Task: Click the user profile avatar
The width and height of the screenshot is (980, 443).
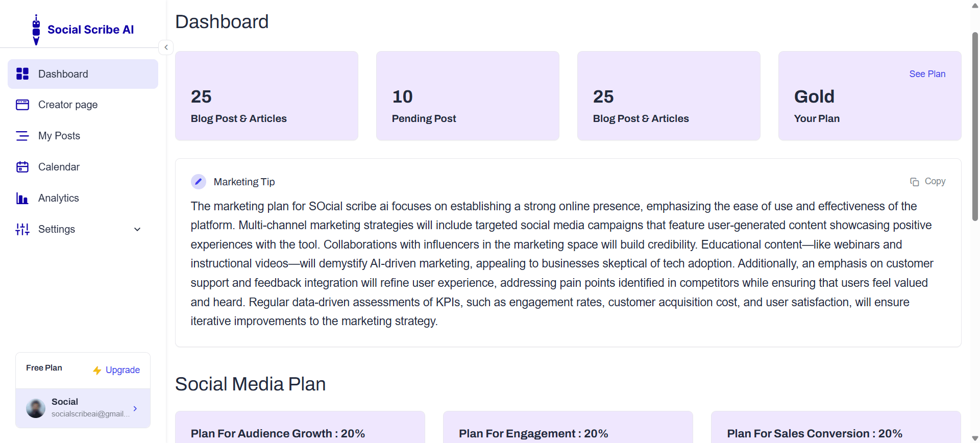Action: pyautogui.click(x=36, y=408)
